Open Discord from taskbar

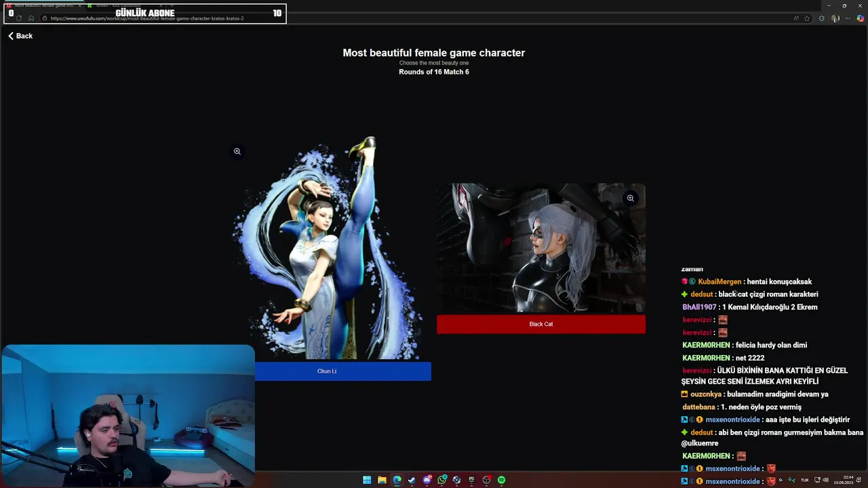(x=427, y=480)
